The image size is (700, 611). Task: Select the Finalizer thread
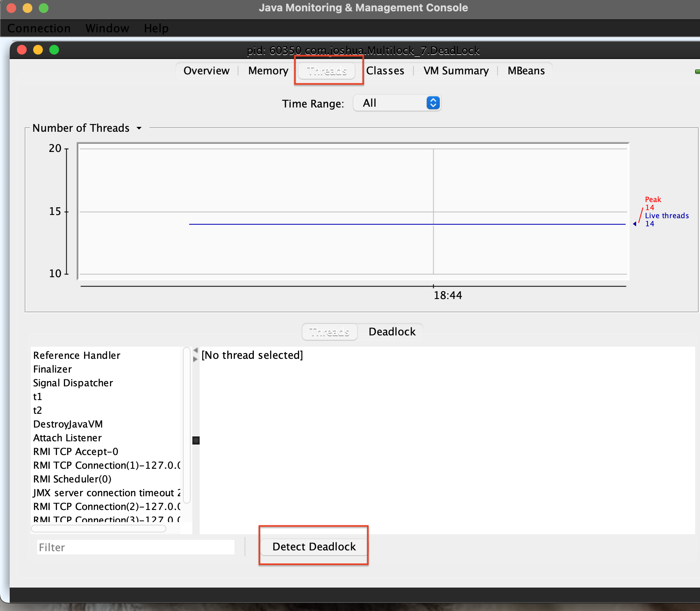coord(52,369)
